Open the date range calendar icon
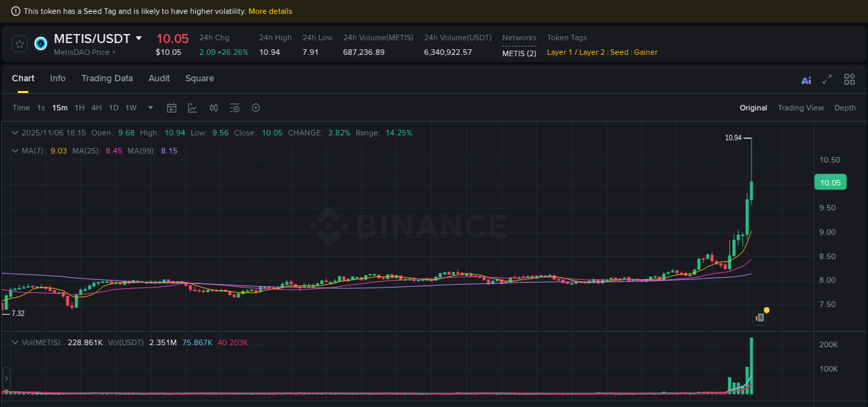 (x=172, y=108)
